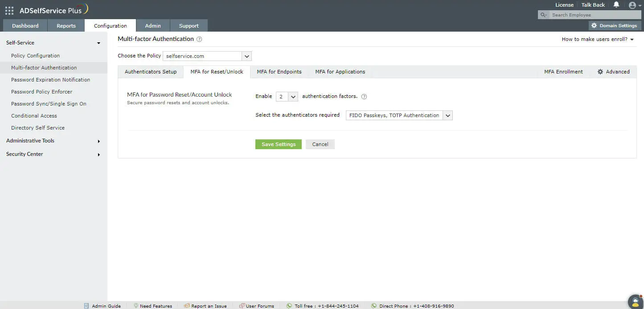Select the Authenticators Setup tab
The image size is (644, 309).
(x=150, y=71)
